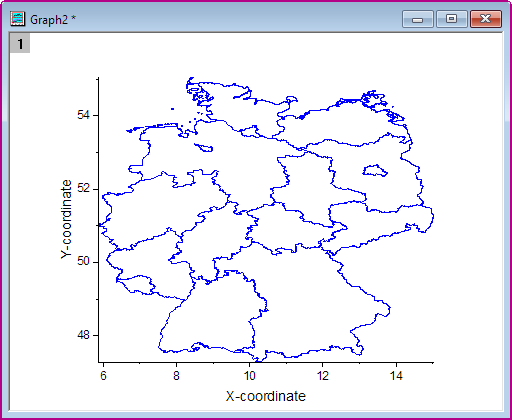
Task: Maximize the Graph2 window
Action: 452,19
